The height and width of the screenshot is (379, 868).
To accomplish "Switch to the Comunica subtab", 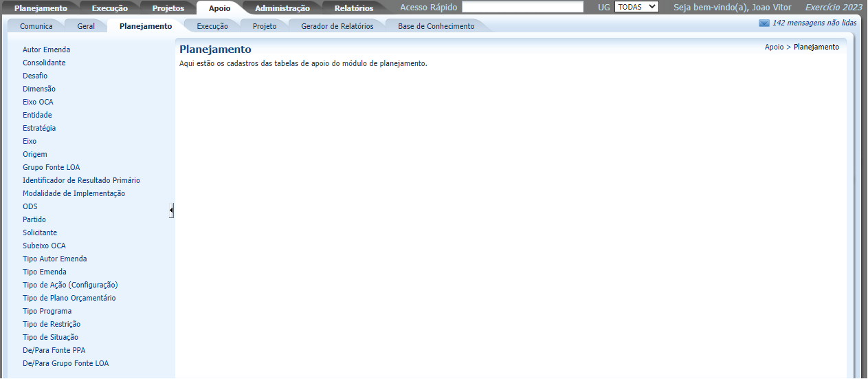I will (x=36, y=26).
